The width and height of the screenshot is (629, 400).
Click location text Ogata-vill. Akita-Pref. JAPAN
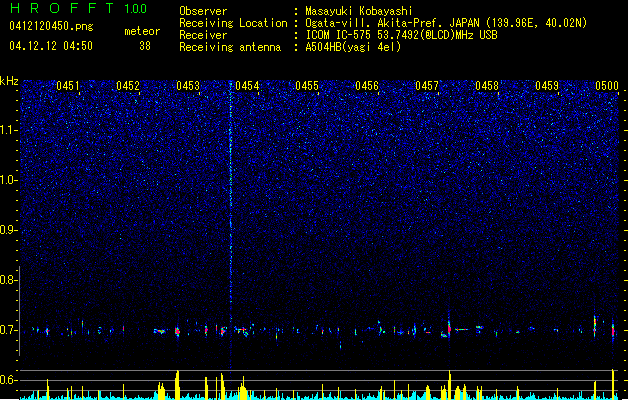[392, 23]
